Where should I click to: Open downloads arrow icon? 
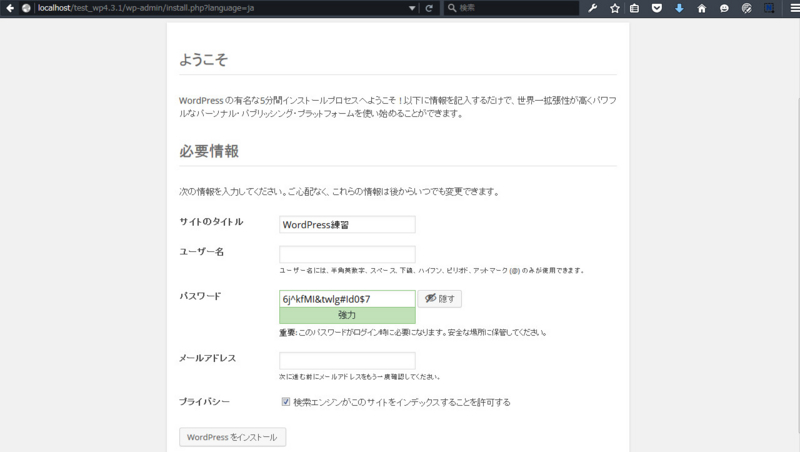point(679,8)
